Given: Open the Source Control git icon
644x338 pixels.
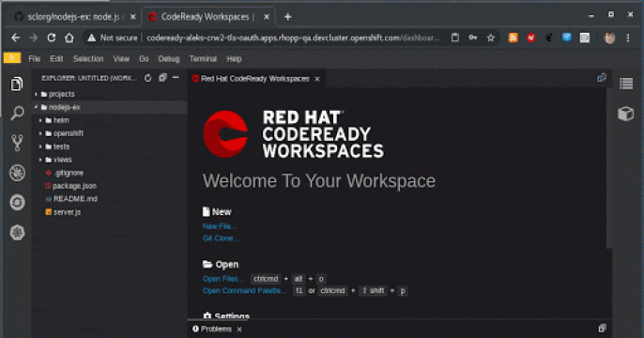Looking at the screenshot, I should coord(17,143).
